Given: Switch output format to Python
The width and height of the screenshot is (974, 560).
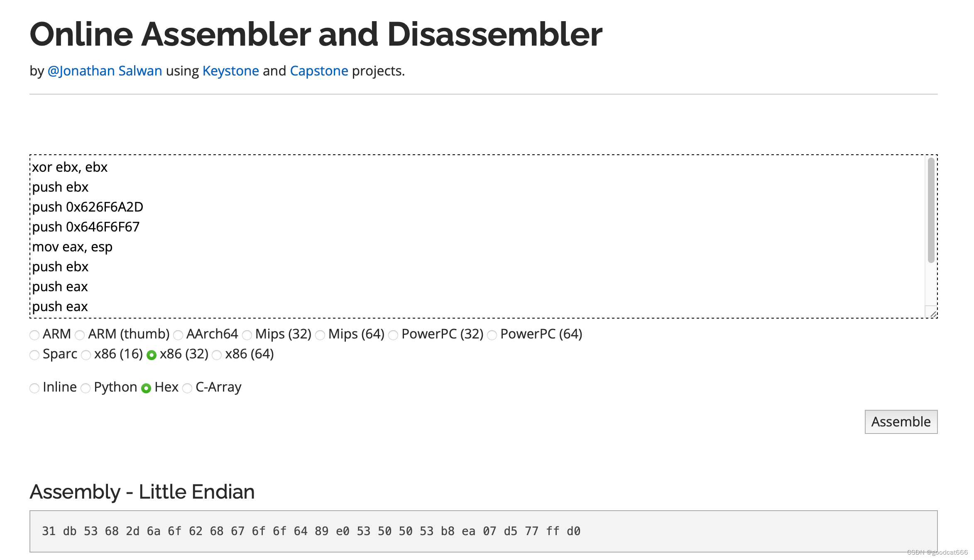Looking at the screenshot, I should (x=86, y=387).
